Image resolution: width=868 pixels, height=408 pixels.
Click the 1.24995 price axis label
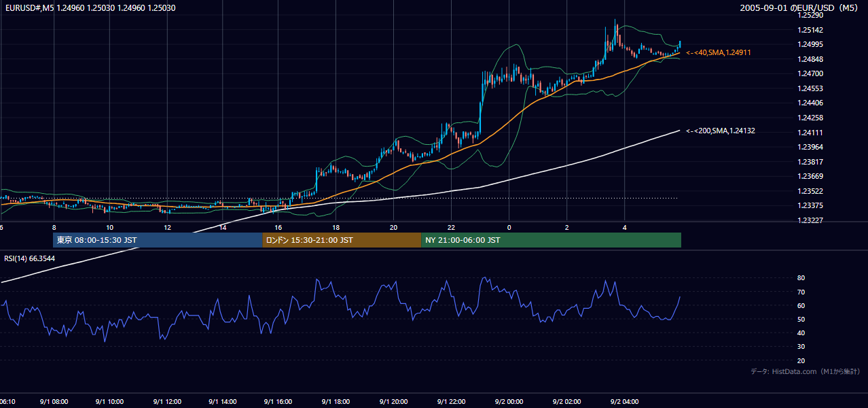tap(810, 44)
